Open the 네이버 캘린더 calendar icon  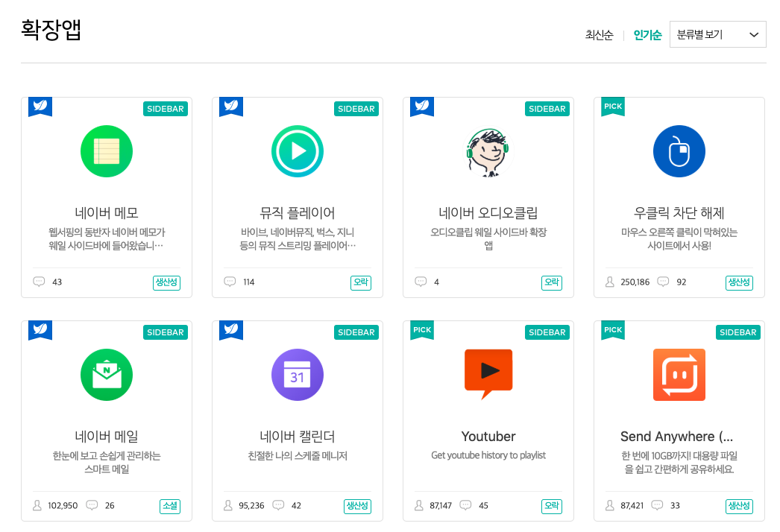(298, 375)
